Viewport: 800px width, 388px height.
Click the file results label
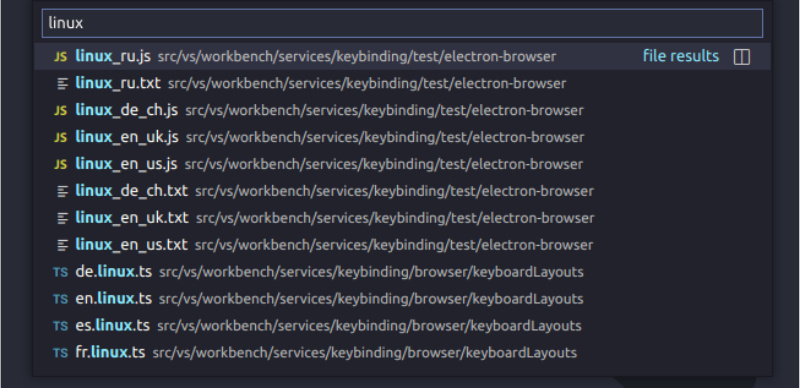pos(681,56)
